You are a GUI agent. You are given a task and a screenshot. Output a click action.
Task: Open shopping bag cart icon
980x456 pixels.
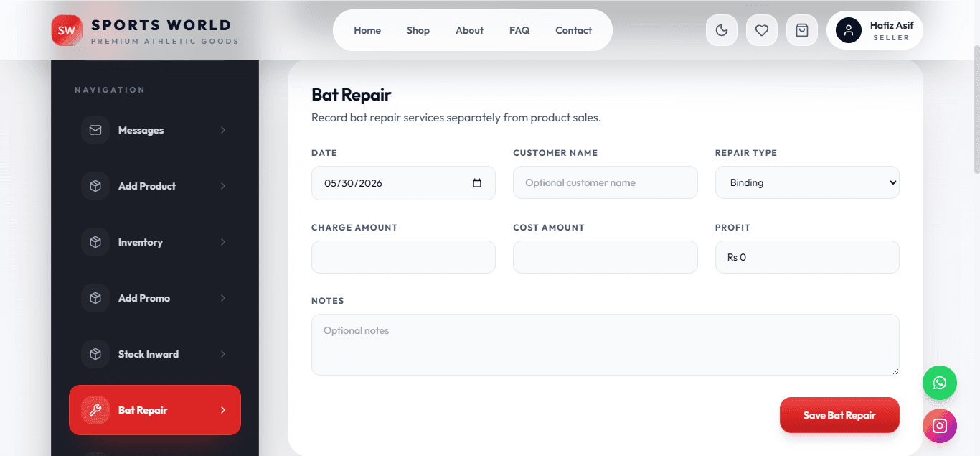(802, 30)
